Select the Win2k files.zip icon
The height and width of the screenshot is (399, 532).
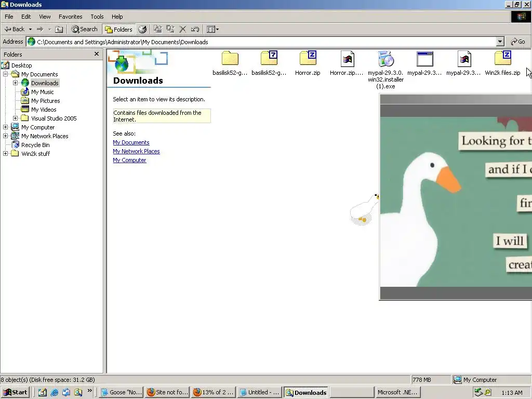503,58
